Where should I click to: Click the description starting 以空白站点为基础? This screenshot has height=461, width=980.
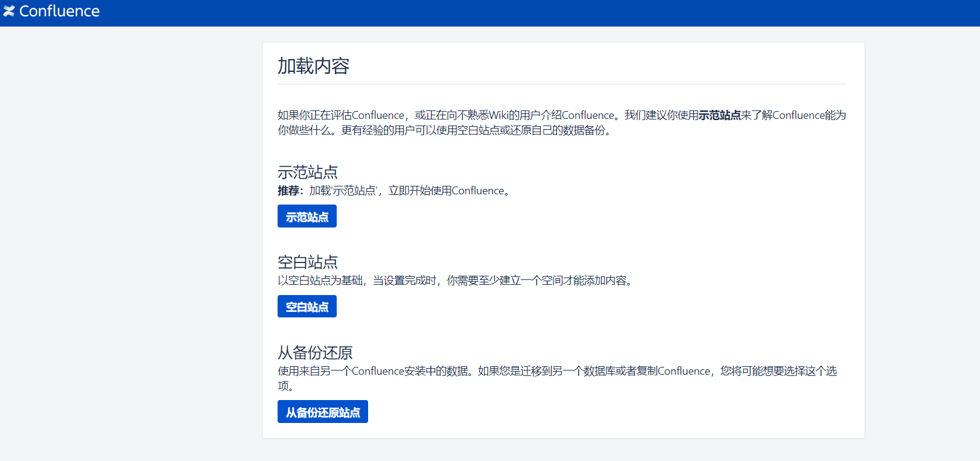point(457,281)
